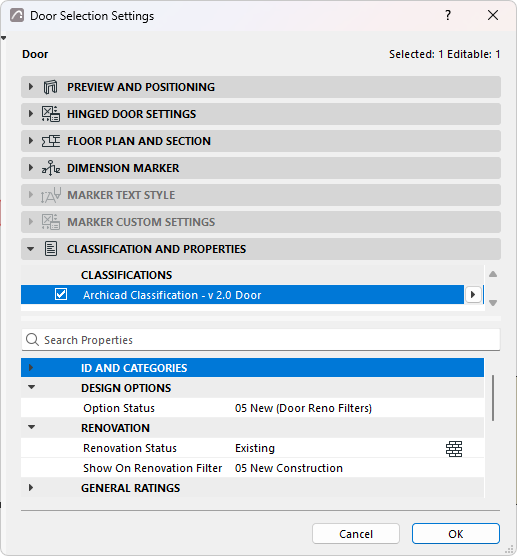Expand the Dimension Marker panel arrow
The image size is (517, 556).
[x=31, y=167]
